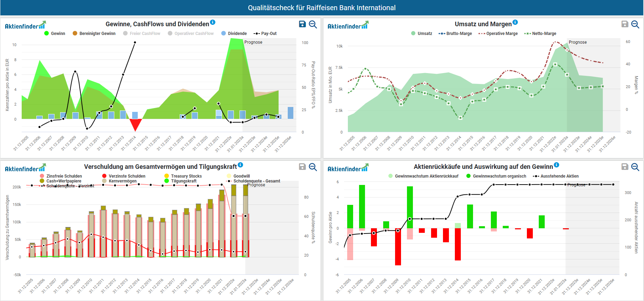Save the Verschuldung am Gesamtvermögen chart

point(302,167)
